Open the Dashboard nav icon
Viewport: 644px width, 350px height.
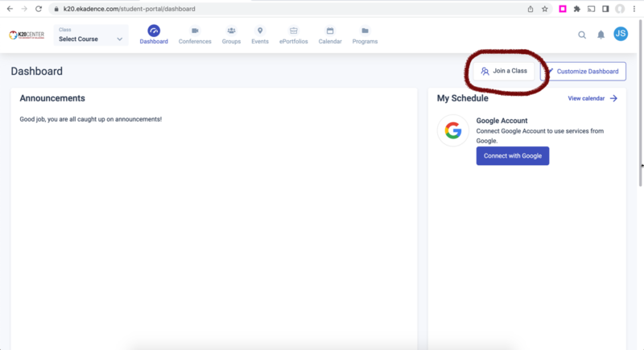[x=154, y=31]
